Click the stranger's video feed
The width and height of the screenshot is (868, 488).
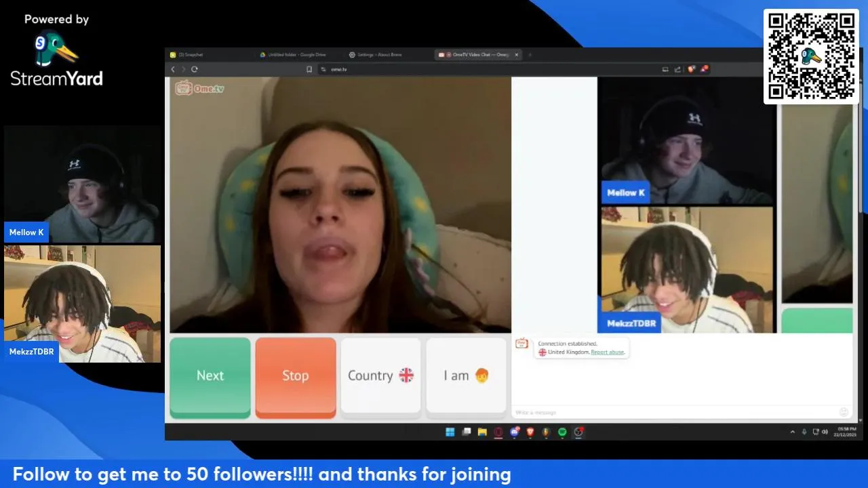[x=340, y=205]
